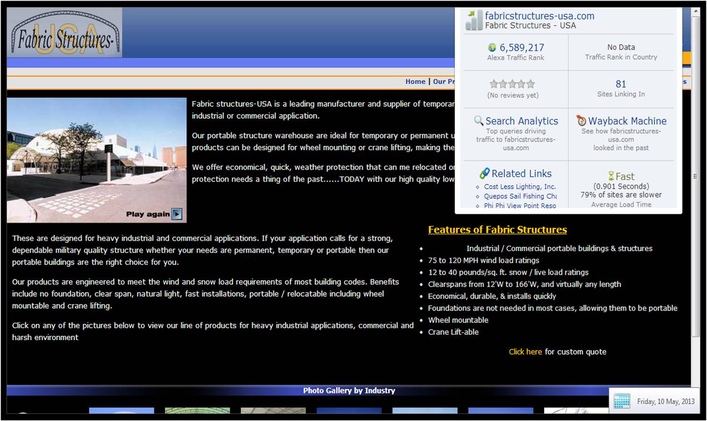Viewport: 707px width, 421px height.
Task: Open the 81 Sites Linking In
Action: [x=621, y=84]
